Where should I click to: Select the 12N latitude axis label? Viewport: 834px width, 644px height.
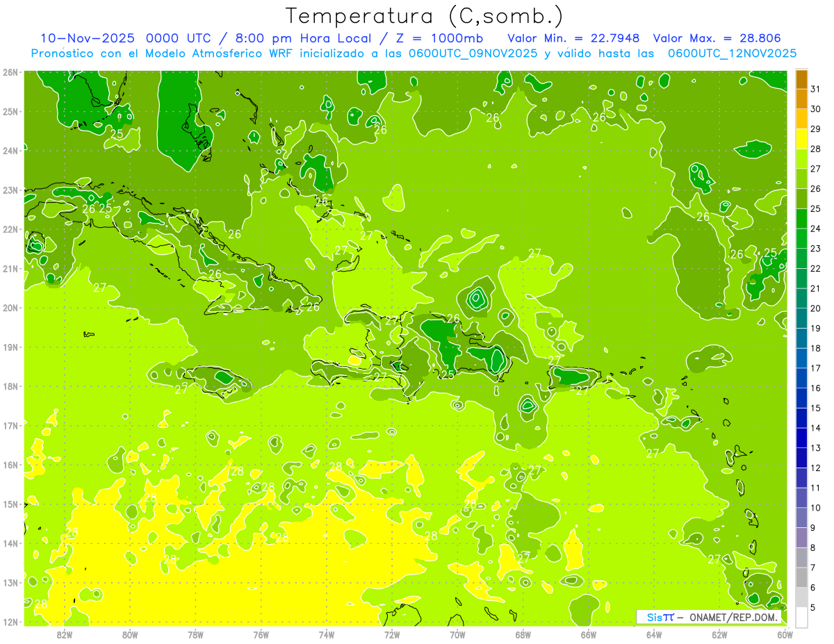pyautogui.click(x=10, y=622)
